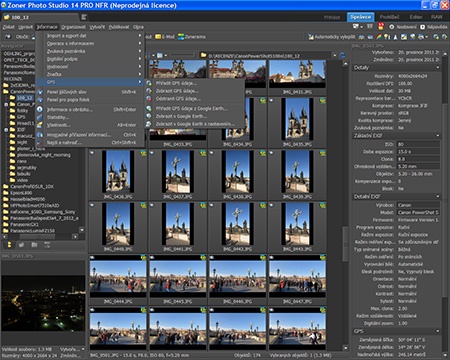Click the E-Mail toolbar icon
This screenshot has width=450, height=360.
click(158, 37)
